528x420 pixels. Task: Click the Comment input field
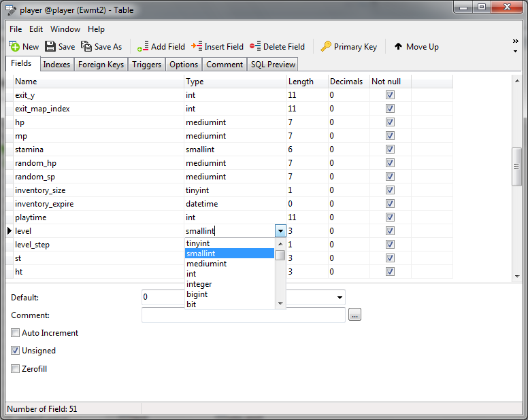click(x=244, y=315)
